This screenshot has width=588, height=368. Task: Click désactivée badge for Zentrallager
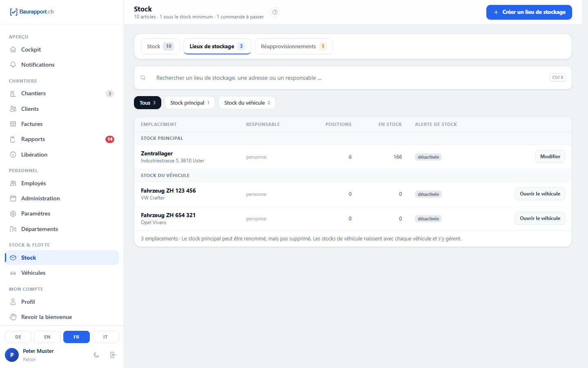point(428,157)
